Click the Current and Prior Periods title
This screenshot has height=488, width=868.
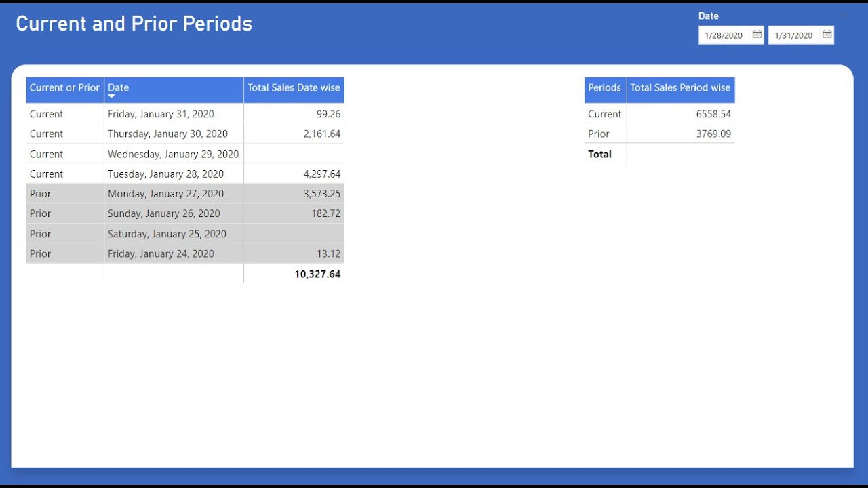(x=134, y=24)
